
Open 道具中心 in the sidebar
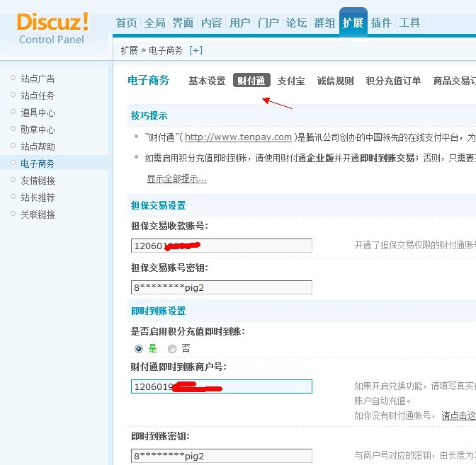pyautogui.click(x=38, y=113)
